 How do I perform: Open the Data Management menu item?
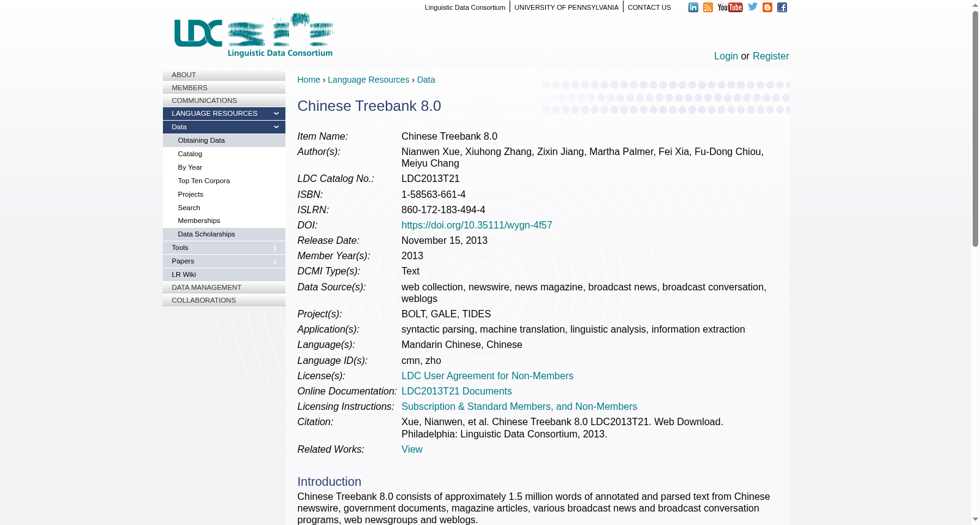pyautogui.click(x=224, y=287)
